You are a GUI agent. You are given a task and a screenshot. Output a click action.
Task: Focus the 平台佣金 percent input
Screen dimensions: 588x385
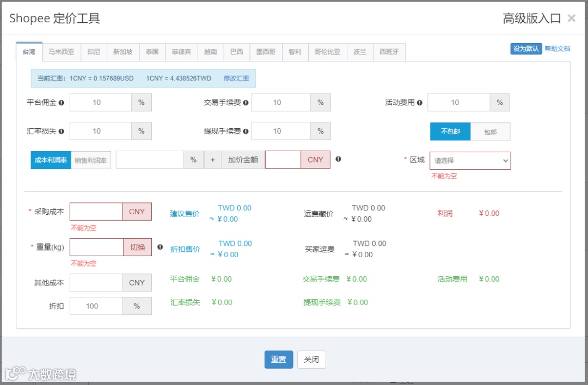101,103
